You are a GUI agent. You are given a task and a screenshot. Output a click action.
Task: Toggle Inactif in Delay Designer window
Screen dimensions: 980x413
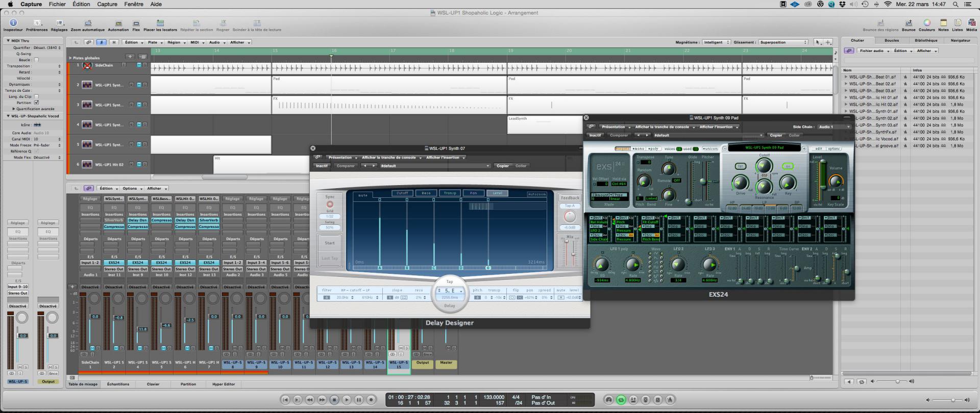[x=322, y=166]
